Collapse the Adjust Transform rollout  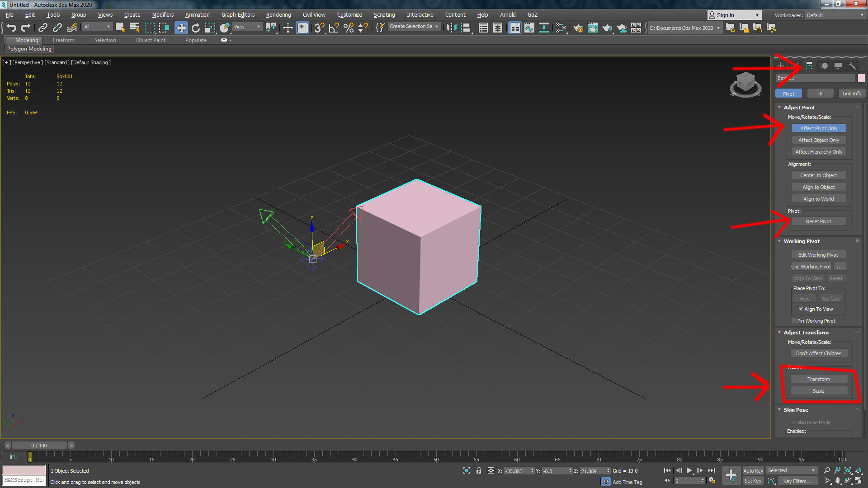click(806, 333)
